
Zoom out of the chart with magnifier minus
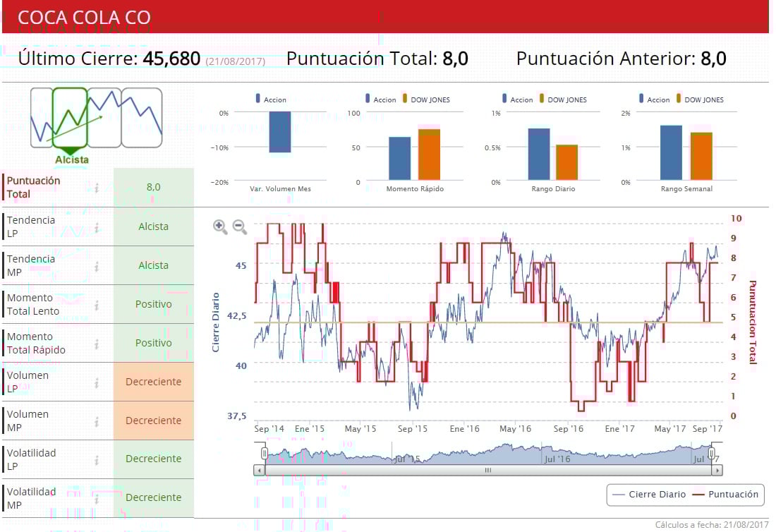pos(240,226)
